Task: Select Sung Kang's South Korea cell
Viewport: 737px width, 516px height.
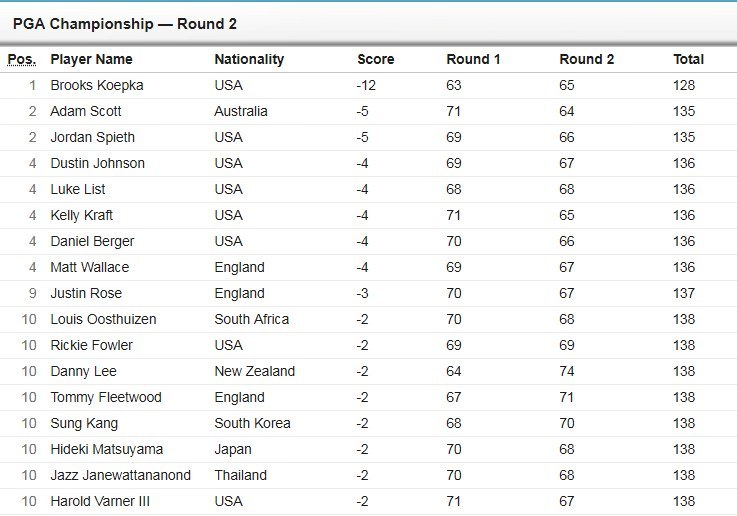Action: [x=252, y=423]
